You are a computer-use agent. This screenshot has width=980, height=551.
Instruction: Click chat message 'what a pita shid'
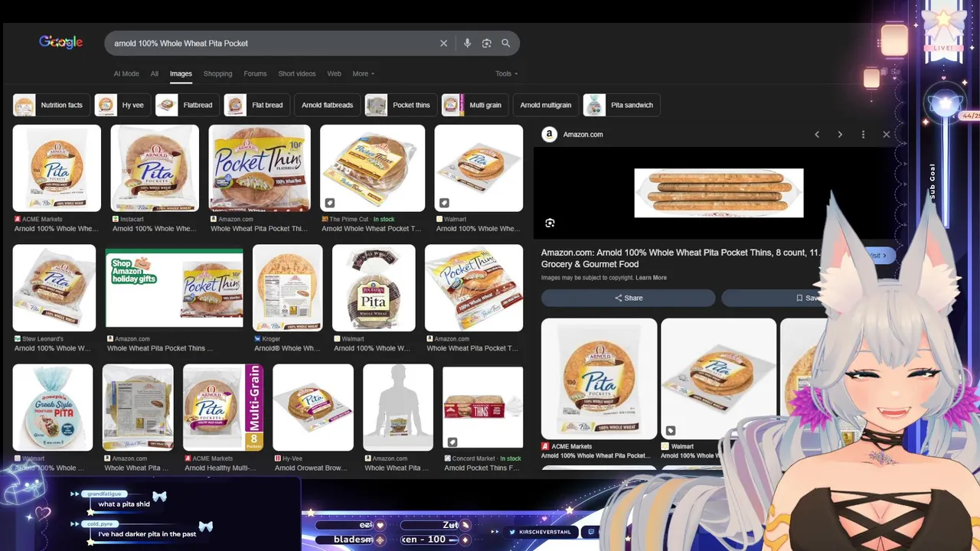pos(124,504)
